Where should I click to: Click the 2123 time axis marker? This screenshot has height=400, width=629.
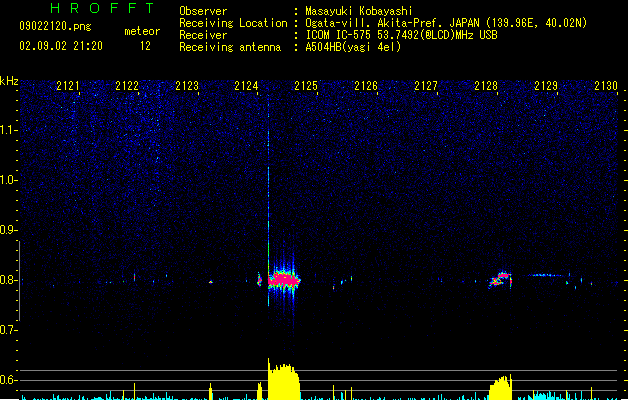click(187, 85)
